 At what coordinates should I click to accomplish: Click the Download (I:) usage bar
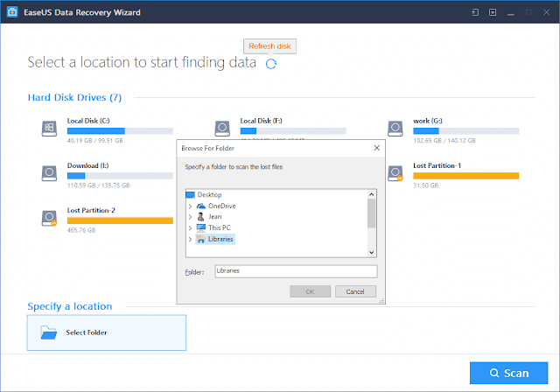point(120,176)
